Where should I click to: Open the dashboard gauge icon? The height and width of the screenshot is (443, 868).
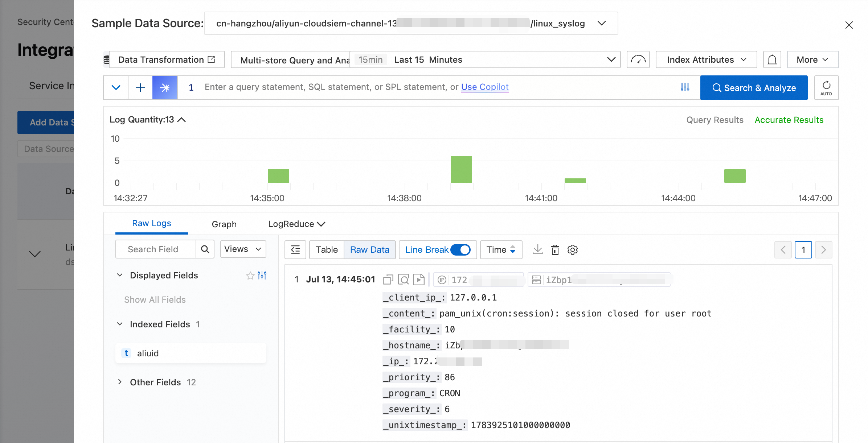(638, 59)
